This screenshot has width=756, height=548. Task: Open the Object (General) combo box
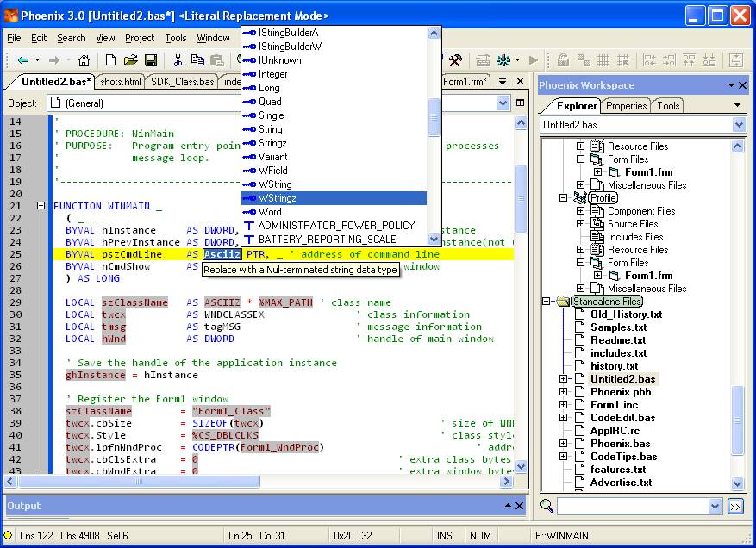(x=503, y=103)
